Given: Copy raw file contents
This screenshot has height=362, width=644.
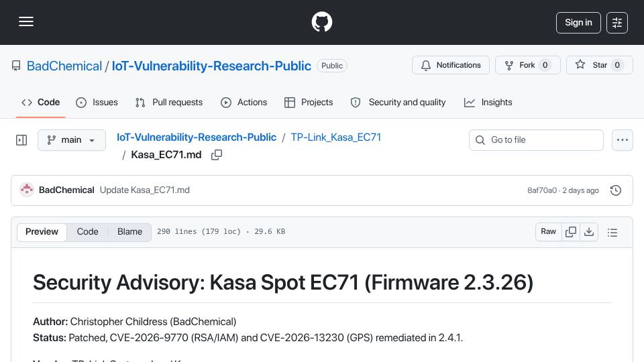Looking at the screenshot, I should pos(570,232).
